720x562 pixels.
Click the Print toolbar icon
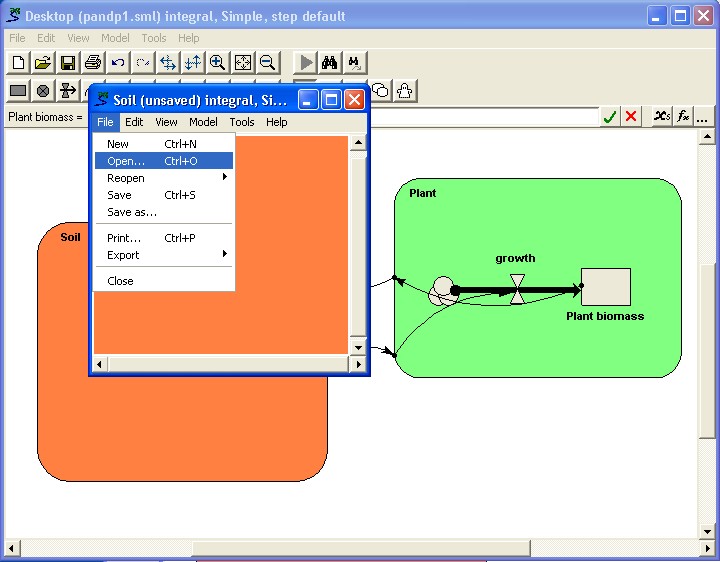point(93,62)
